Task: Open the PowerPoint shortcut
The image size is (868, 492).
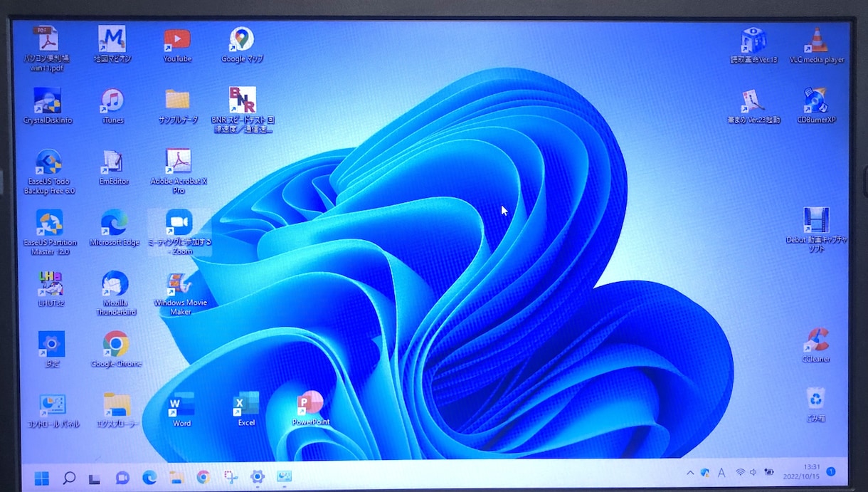Action: tap(311, 409)
